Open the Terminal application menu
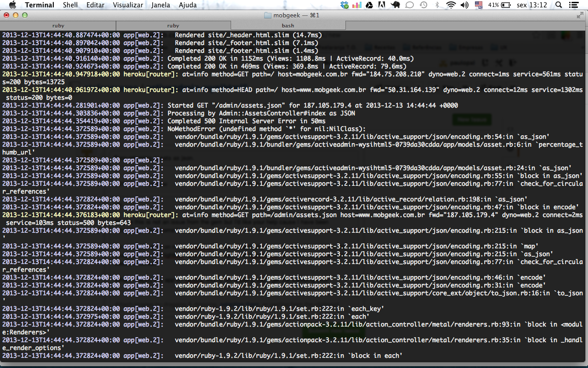Image resolution: width=588 pixels, height=368 pixels. [40, 5]
